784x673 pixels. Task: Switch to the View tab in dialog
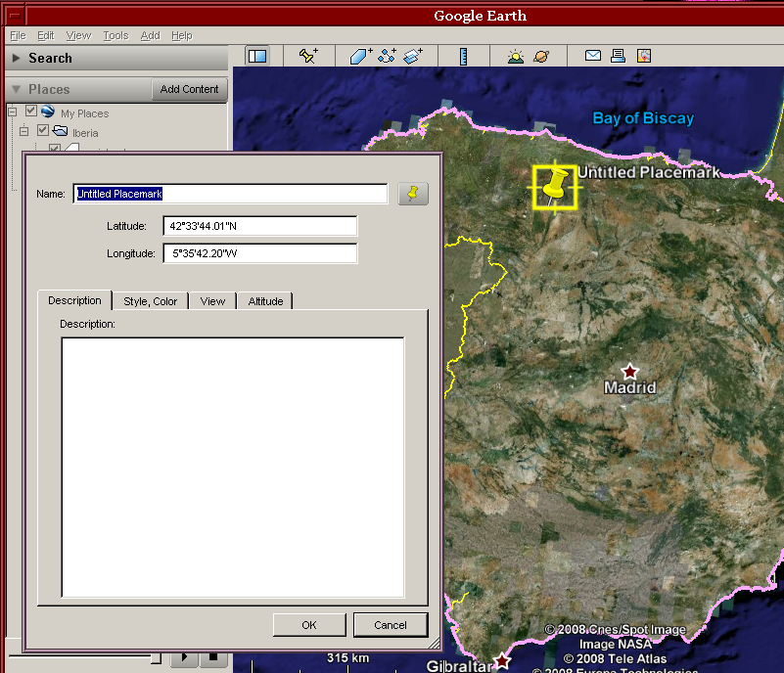pyautogui.click(x=212, y=301)
